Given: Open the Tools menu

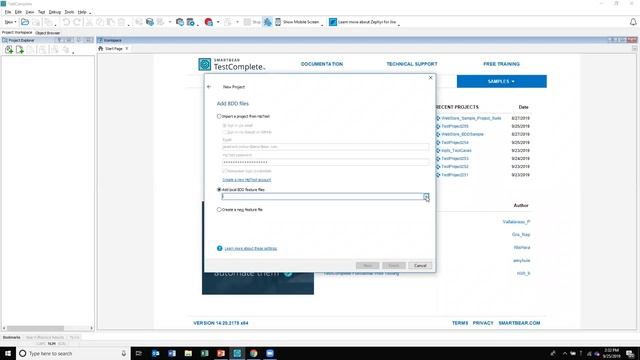Looking at the screenshot, I should (x=69, y=12).
